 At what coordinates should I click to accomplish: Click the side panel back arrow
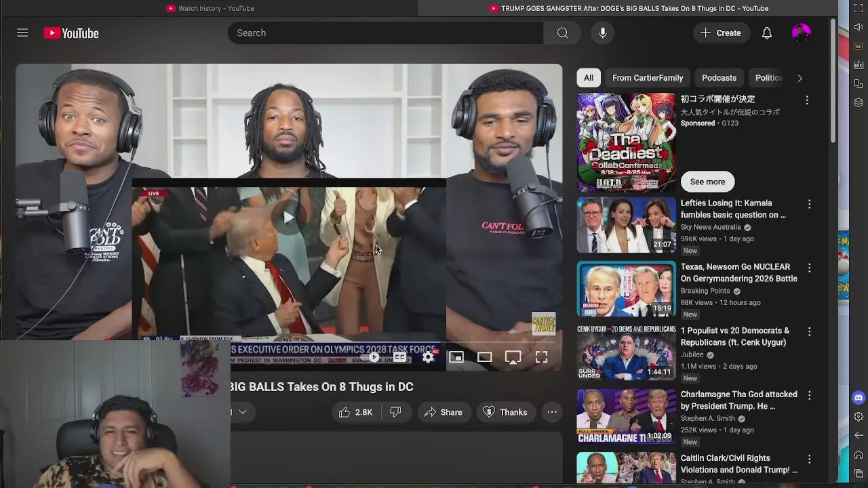point(859,435)
